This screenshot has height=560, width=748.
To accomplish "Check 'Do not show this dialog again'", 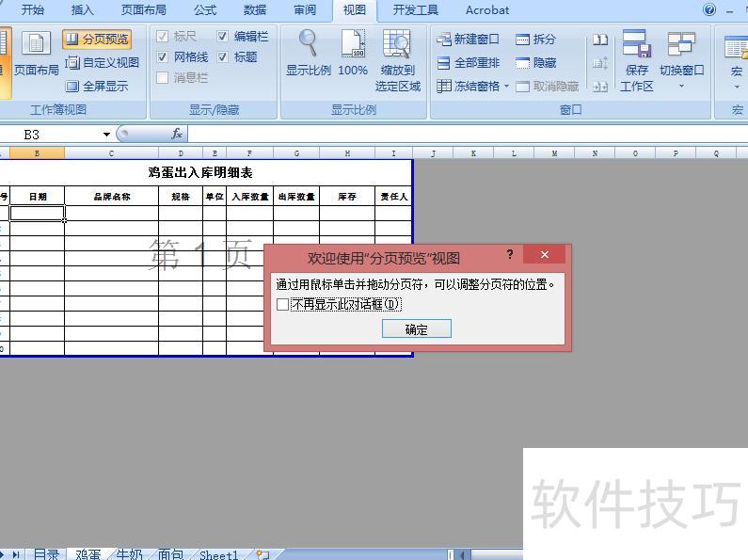I will point(282,304).
